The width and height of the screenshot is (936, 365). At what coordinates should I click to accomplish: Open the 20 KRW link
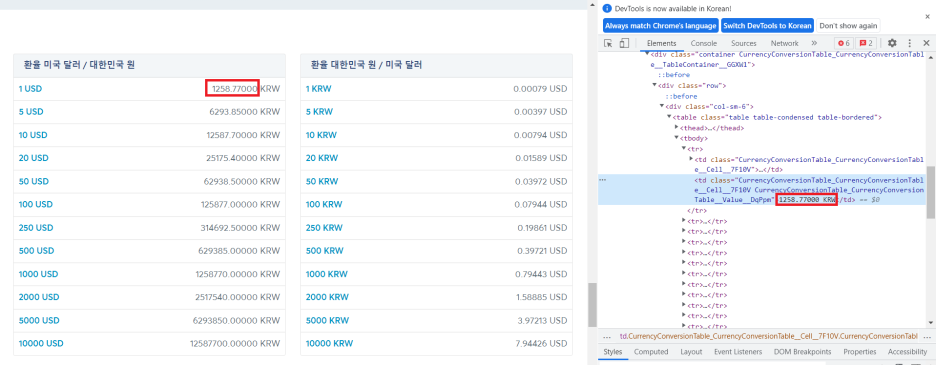tap(322, 158)
